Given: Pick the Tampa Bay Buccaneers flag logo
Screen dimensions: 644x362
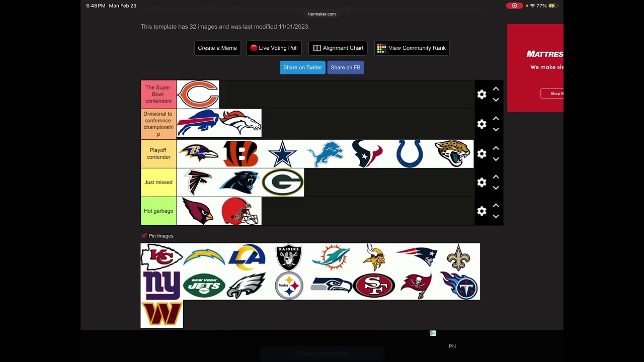Looking at the screenshot, I should coord(416,286).
